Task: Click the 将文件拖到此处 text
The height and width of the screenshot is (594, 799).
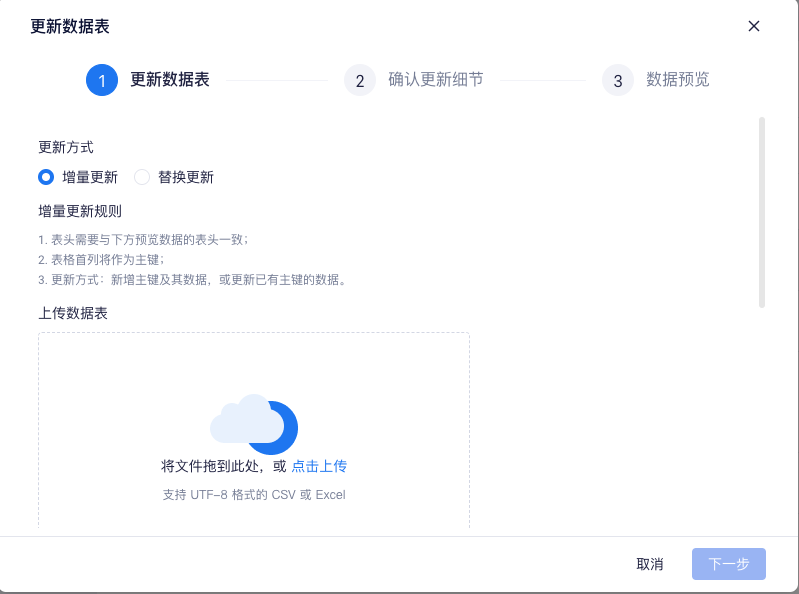Action: tap(211, 466)
